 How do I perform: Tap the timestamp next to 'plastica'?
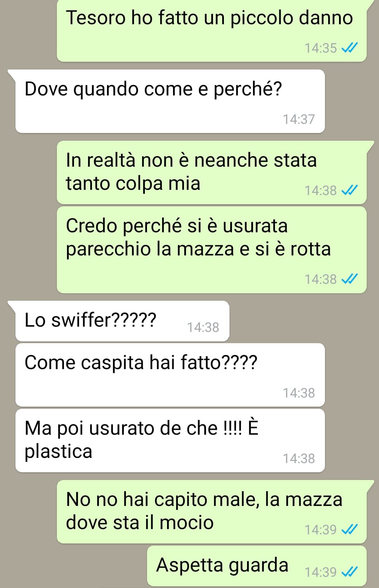[x=299, y=459]
